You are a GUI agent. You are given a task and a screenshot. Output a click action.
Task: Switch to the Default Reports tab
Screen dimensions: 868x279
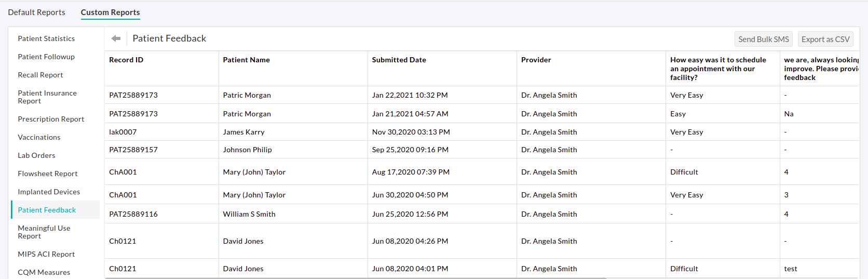(36, 12)
